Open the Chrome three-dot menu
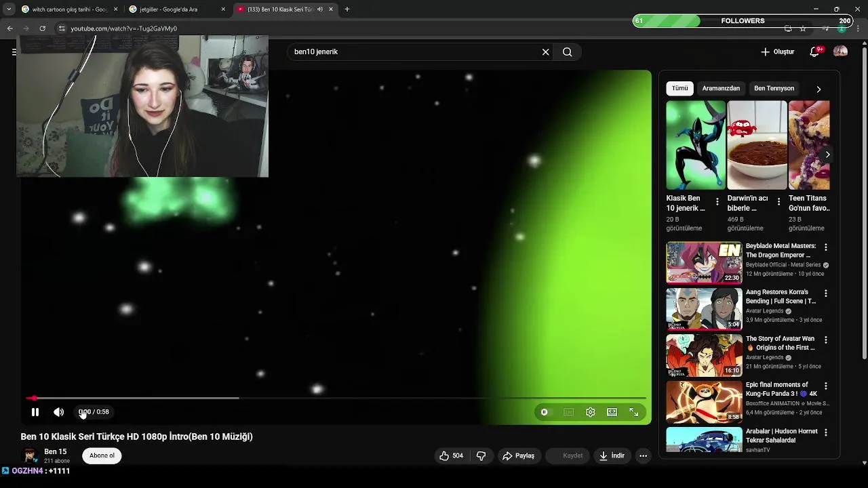868x488 pixels. point(858,28)
